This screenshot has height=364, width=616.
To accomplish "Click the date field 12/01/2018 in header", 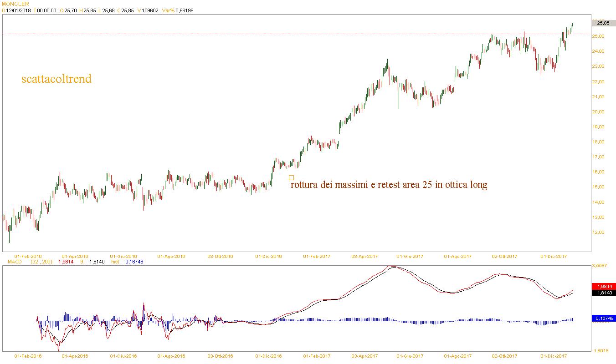I will tap(18, 10).
